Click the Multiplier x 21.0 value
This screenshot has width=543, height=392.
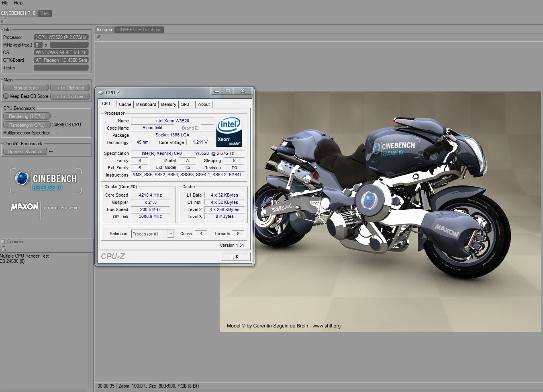coord(151,202)
